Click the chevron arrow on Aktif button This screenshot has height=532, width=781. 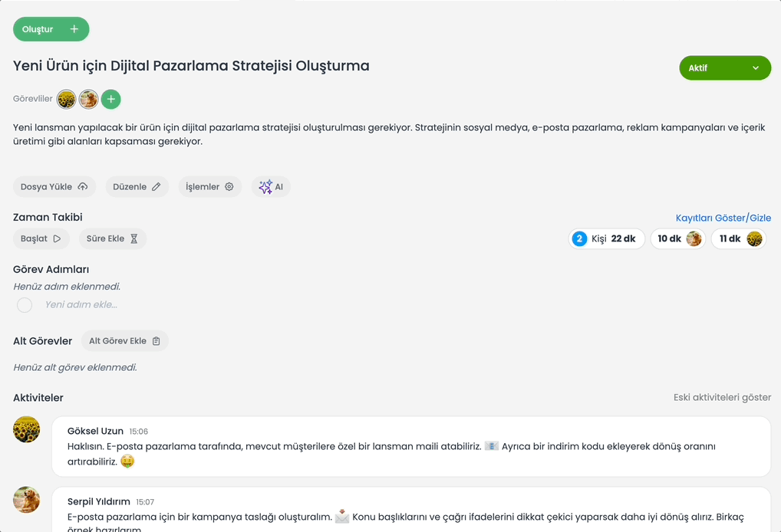[756, 67]
